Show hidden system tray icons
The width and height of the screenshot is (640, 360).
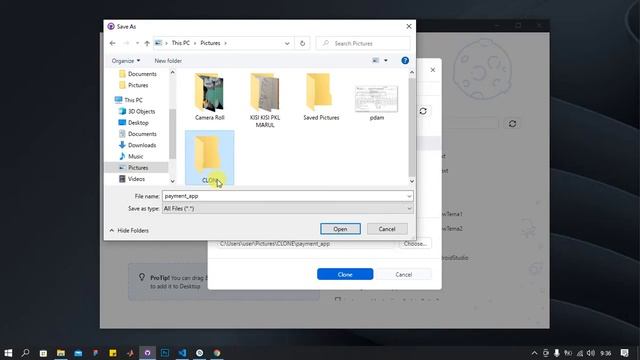(x=534, y=353)
